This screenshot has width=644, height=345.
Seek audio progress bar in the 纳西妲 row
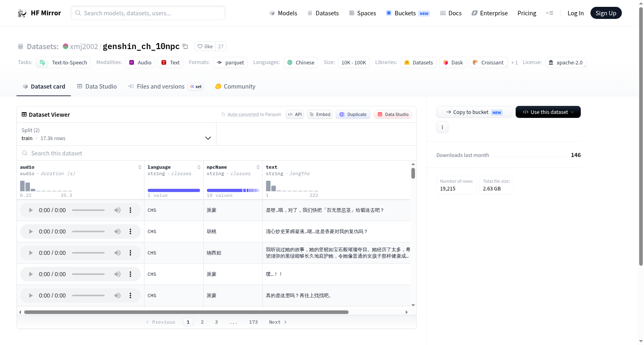(88, 253)
